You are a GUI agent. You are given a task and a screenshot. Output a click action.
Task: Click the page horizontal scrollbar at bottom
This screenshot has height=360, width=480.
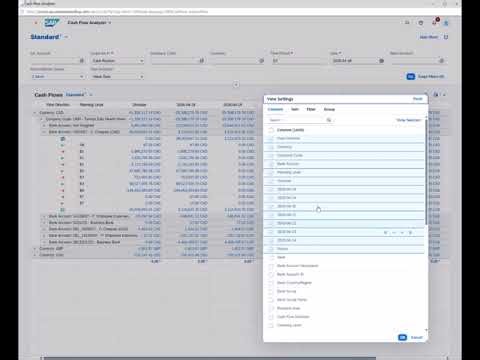pos(210,358)
